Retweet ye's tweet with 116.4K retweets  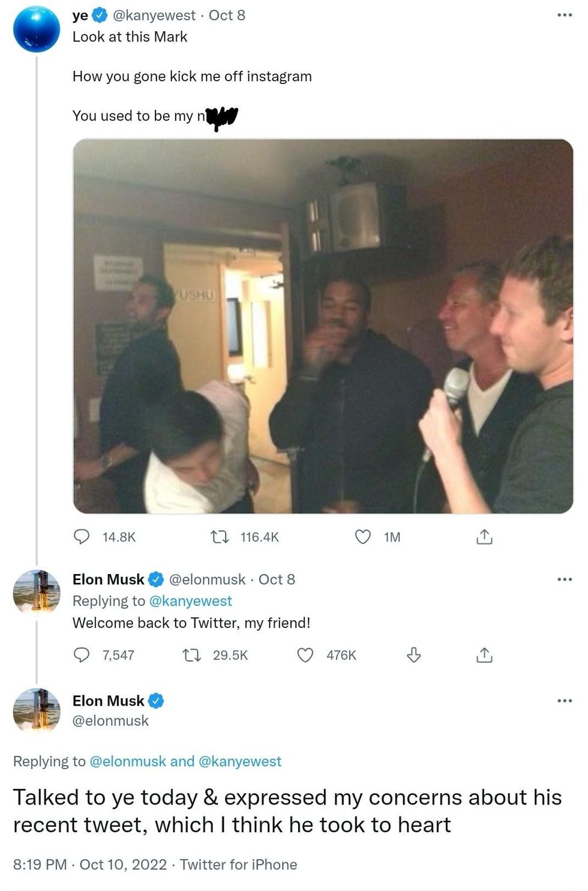coord(220,536)
